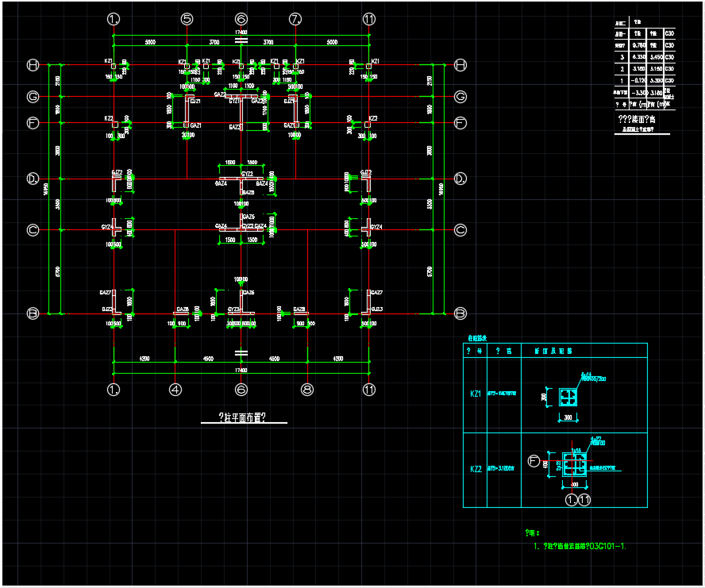Select the F axis bubble in the KZ2 detail

tap(534, 461)
